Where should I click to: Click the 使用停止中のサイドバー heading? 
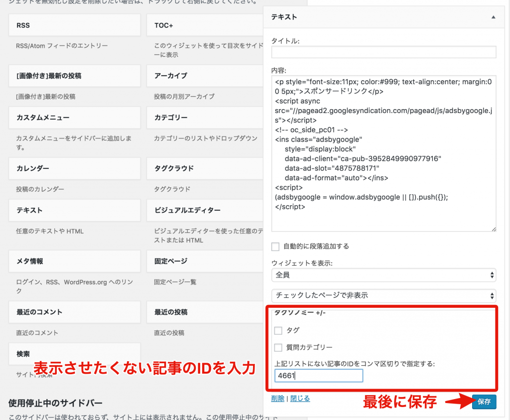tap(55, 404)
